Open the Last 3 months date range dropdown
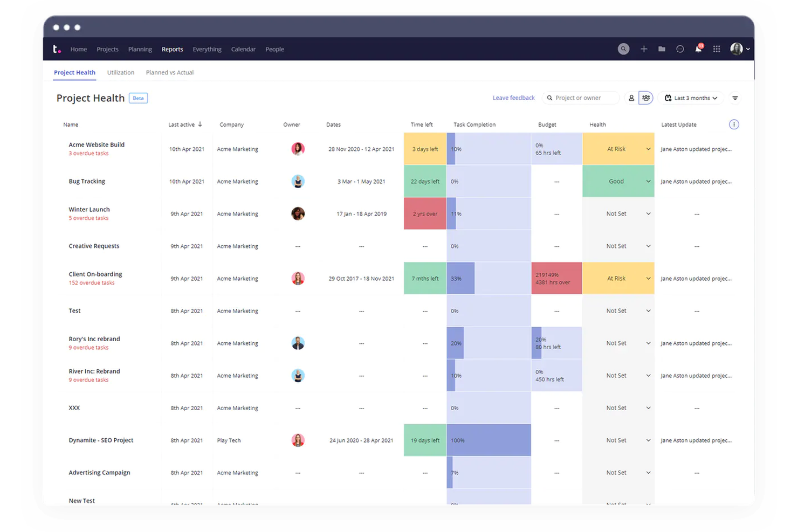The image size is (798, 532). coord(691,98)
